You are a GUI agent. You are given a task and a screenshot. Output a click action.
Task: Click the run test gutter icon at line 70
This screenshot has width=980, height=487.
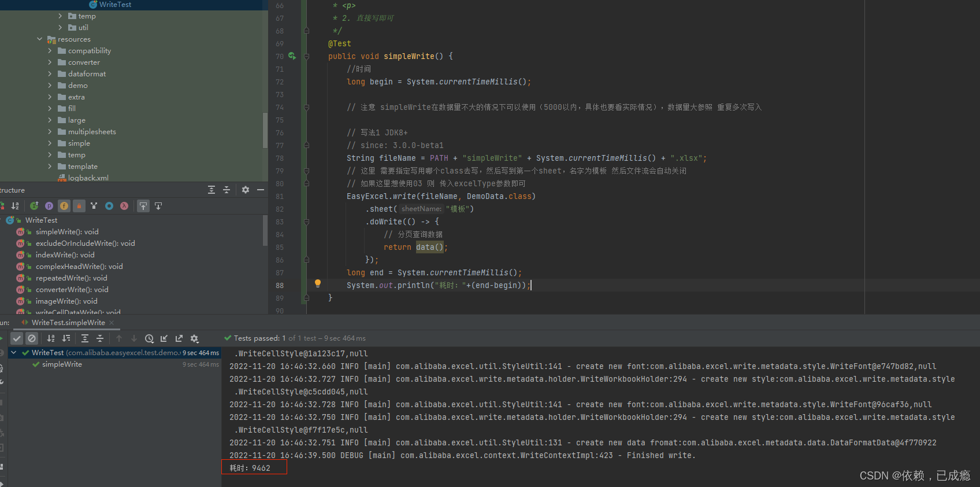coord(292,56)
